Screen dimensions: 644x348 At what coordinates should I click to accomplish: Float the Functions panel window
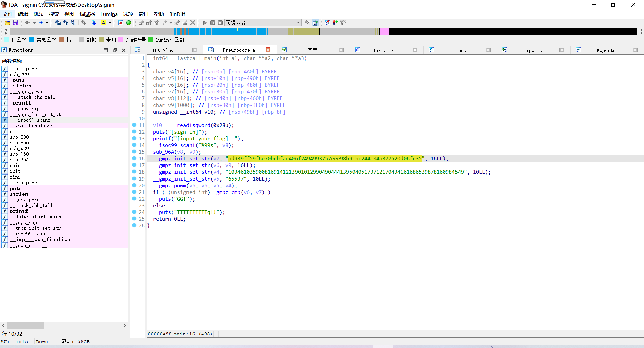pyautogui.click(x=115, y=50)
